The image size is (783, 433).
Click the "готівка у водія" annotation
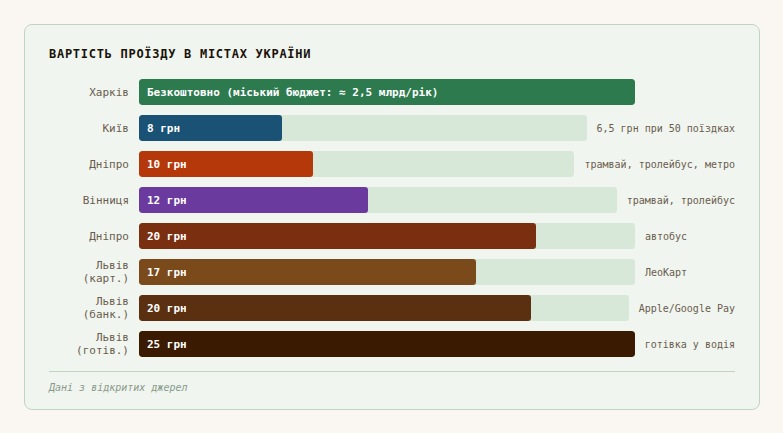coord(689,344)
